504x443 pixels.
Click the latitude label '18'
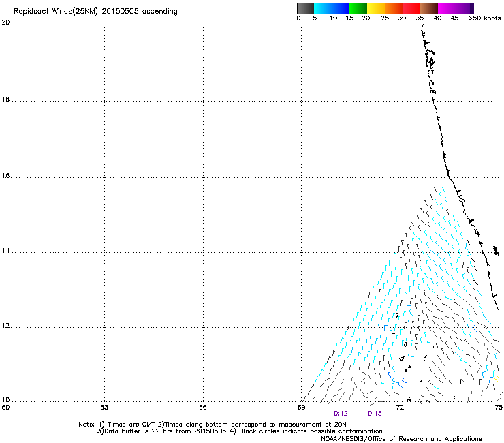tap(5, 100)
